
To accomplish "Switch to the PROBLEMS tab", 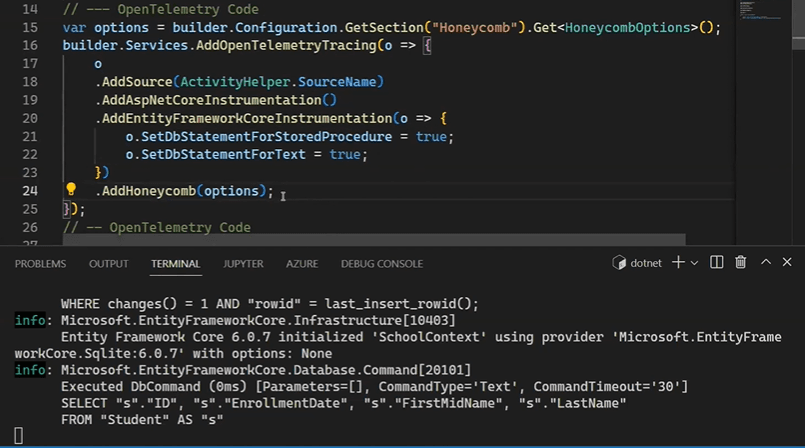I will (40, 264).
